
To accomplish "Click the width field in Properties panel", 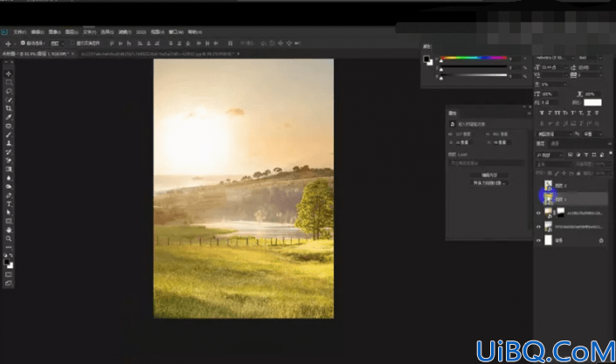I will tap(464, 134).
